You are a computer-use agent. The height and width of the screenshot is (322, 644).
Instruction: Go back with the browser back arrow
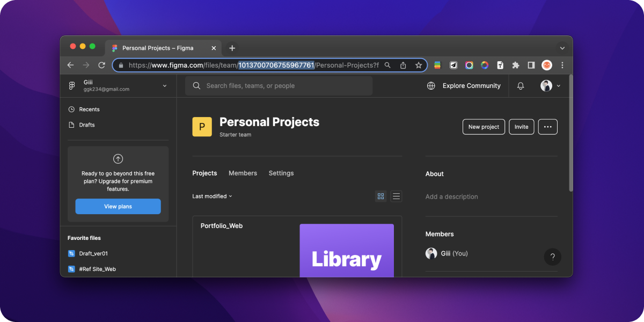pyautogui.click(x=71, y=65)
